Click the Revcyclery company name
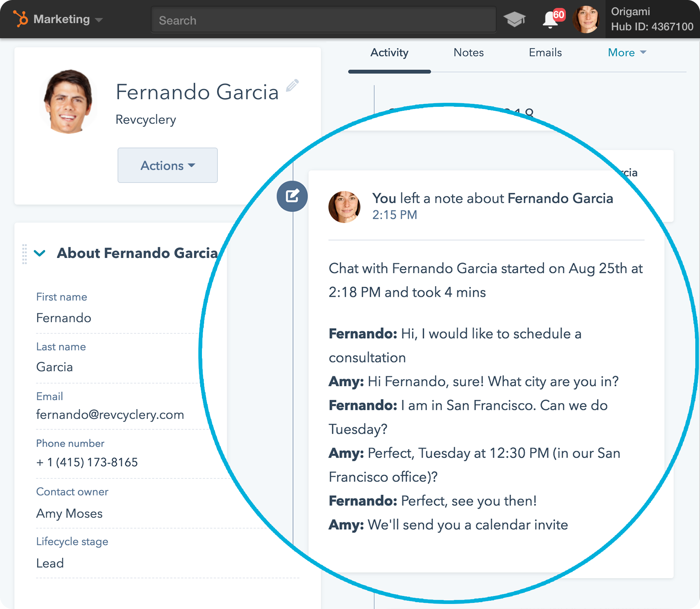Screen dimensions: 700x609 pyautogui.click(x=146, y=119)
